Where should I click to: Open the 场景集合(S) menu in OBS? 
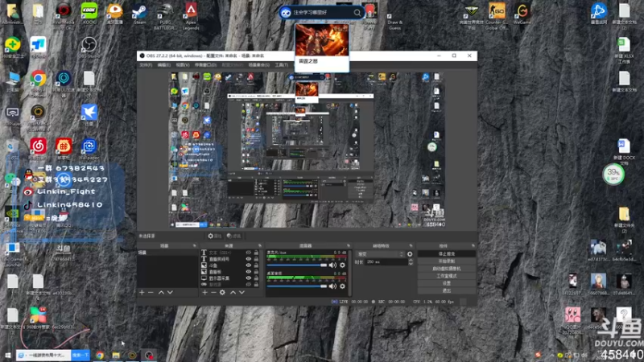(258, 65)
